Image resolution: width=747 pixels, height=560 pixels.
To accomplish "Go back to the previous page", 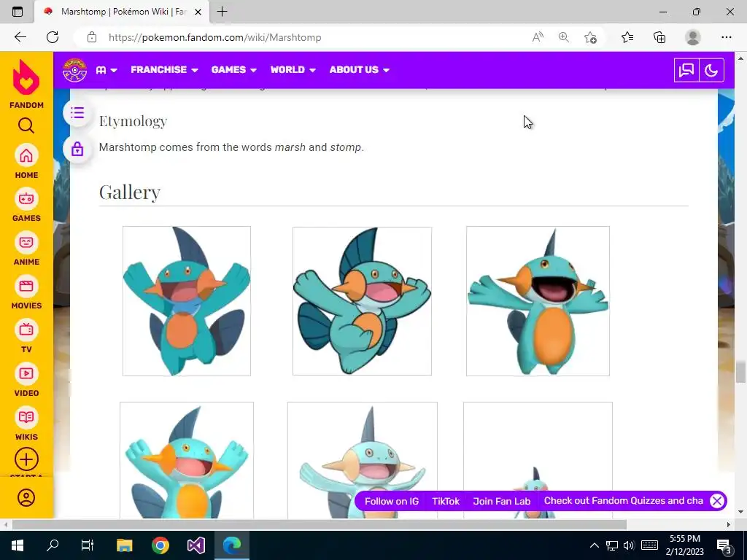I will [x=20, y=37].
